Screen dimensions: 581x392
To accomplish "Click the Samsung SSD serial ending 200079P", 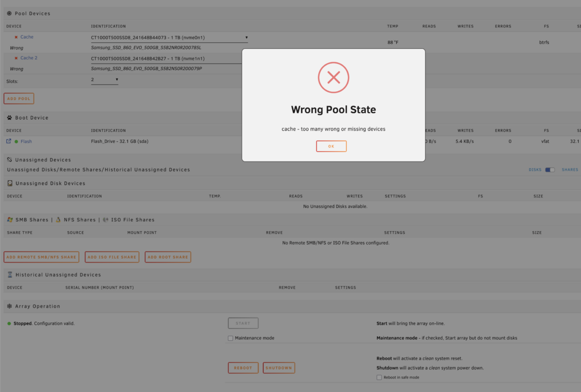I will (146, 69).
